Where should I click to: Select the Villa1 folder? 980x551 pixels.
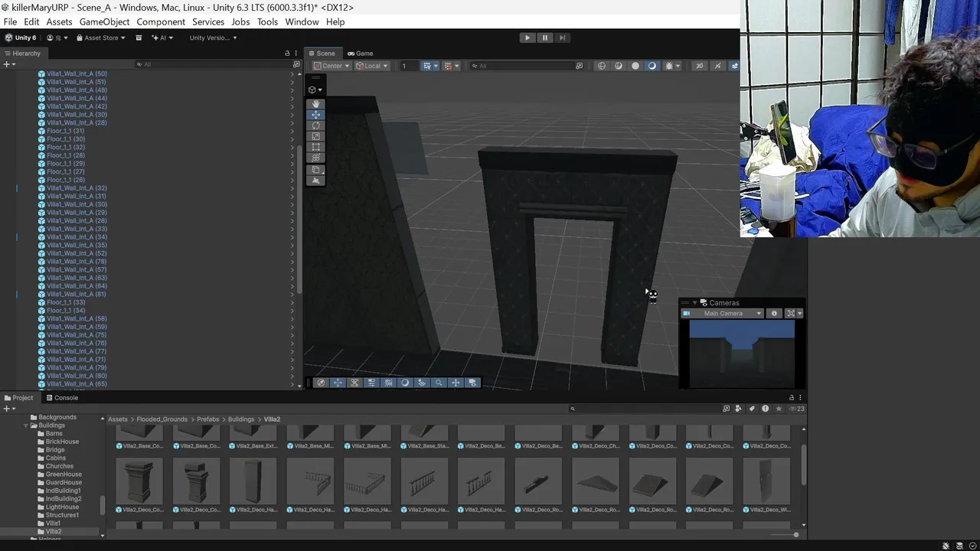pyautogui.click(x=53, y=523)
